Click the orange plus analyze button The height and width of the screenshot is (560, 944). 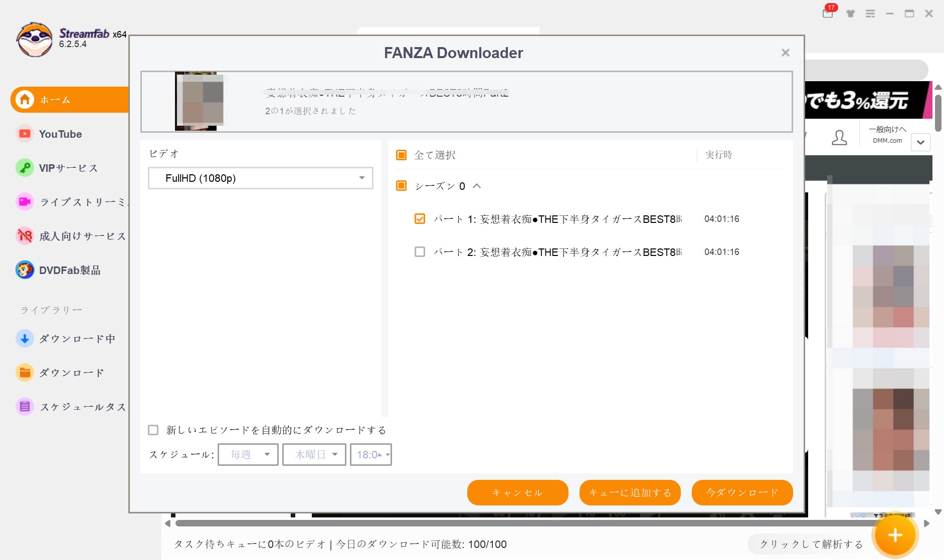pyautogui.click(x=895, y=535)
